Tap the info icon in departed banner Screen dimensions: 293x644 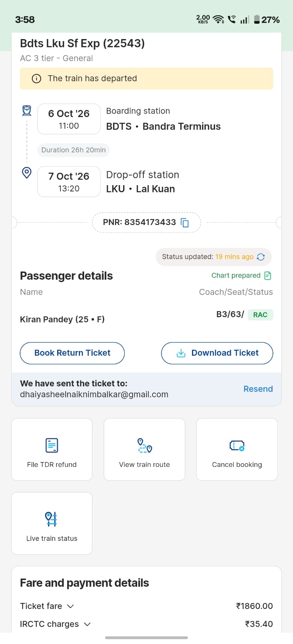pos(36,78)
